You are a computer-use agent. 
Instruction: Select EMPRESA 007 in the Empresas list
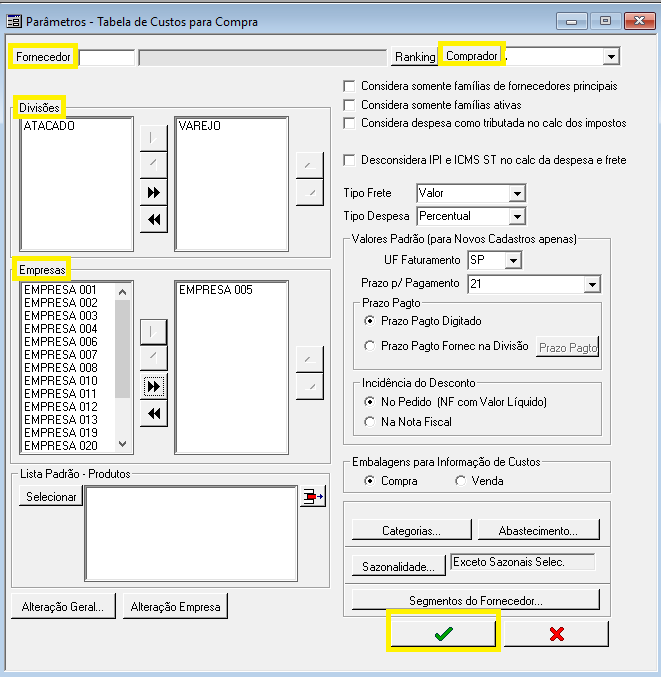tap(61, 355)
